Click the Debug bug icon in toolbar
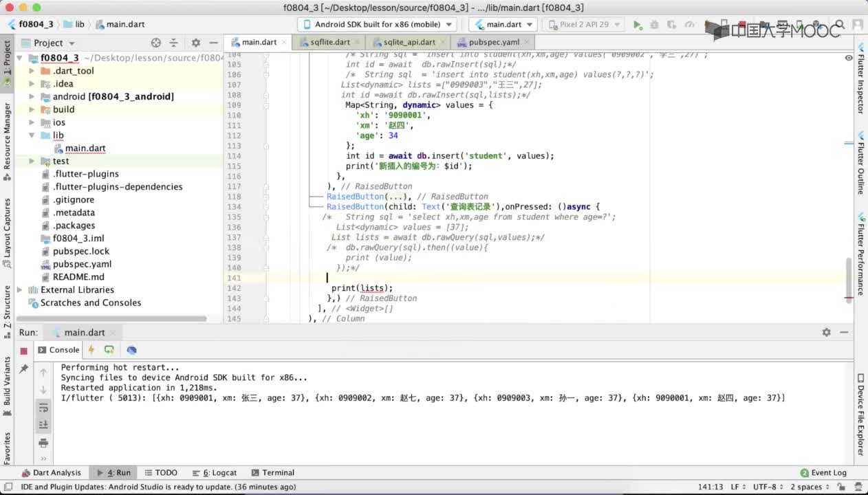The image size is (868, 495). (654, 24)
